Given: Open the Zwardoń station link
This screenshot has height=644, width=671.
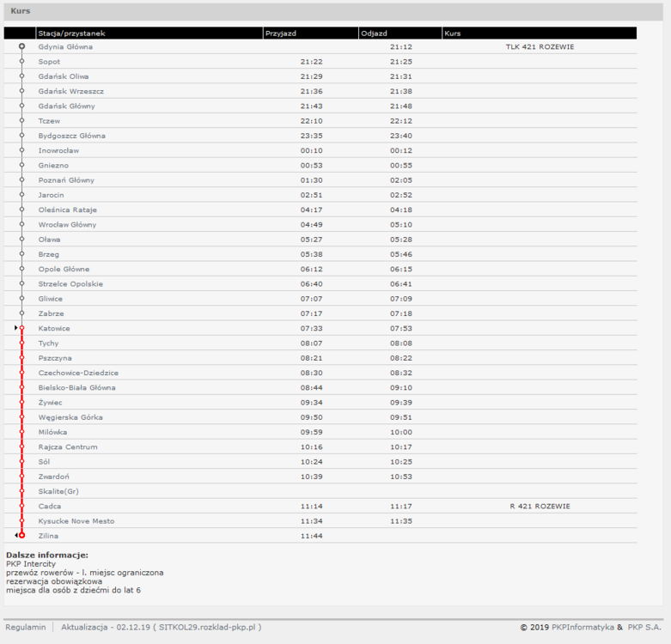Looking at the screenshot, I should point(53,477).
